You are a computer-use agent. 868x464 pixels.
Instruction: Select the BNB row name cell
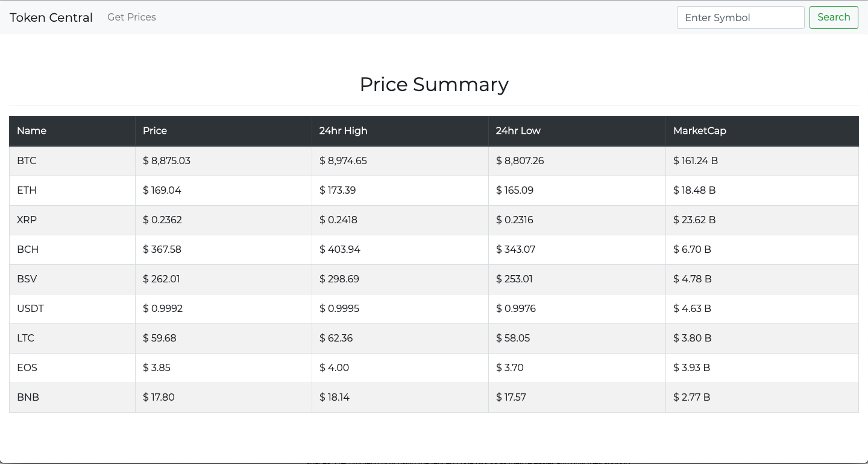(28, 398)
